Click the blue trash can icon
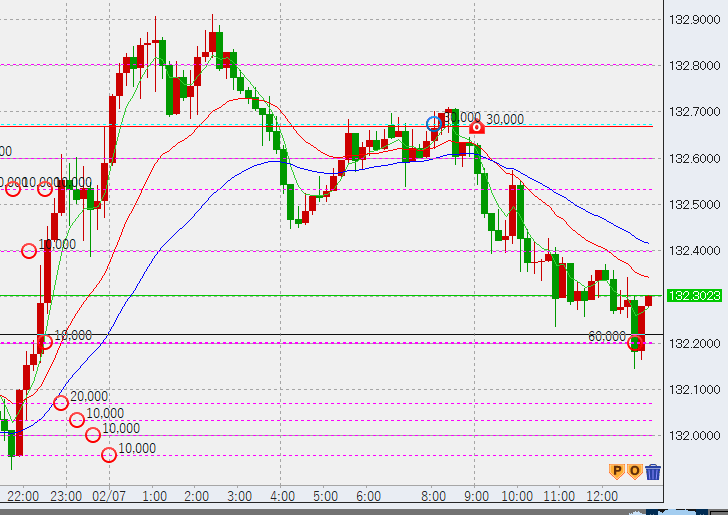This screenshot has width=728, height=515. pos(652,472)
